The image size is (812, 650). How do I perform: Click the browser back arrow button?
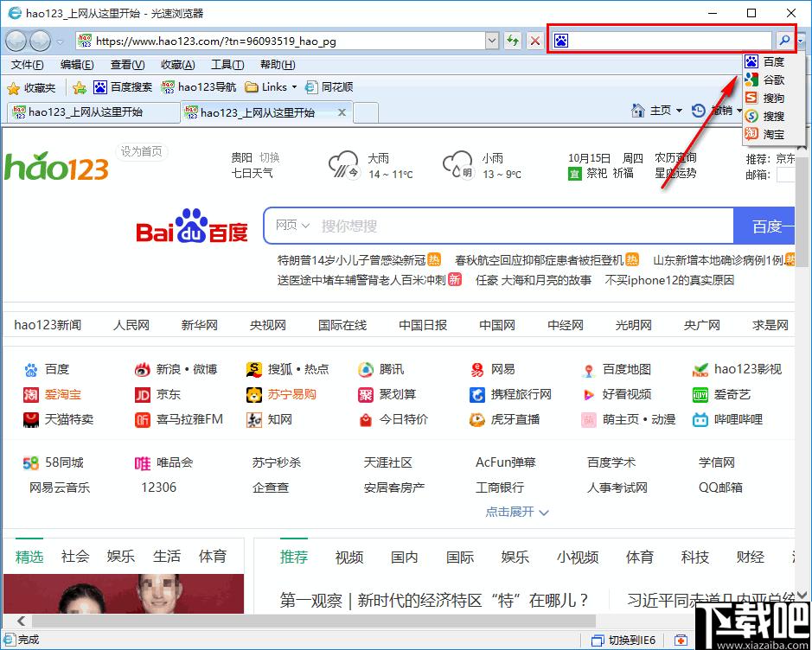pos(16,41)
